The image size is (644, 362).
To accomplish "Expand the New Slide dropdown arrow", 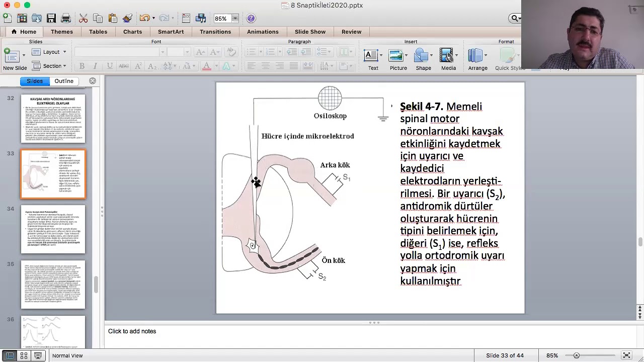I will pyautogui.click(x=23, y=55).
